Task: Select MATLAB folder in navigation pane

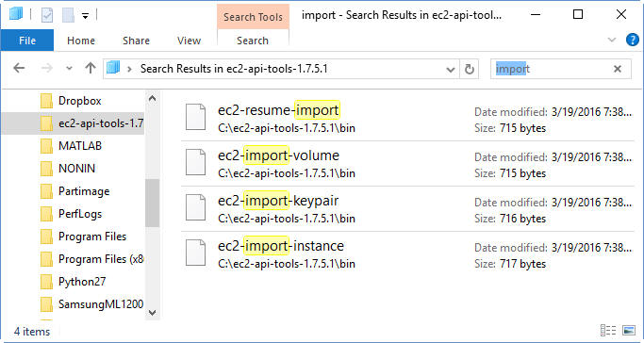Action: [80, 146]
